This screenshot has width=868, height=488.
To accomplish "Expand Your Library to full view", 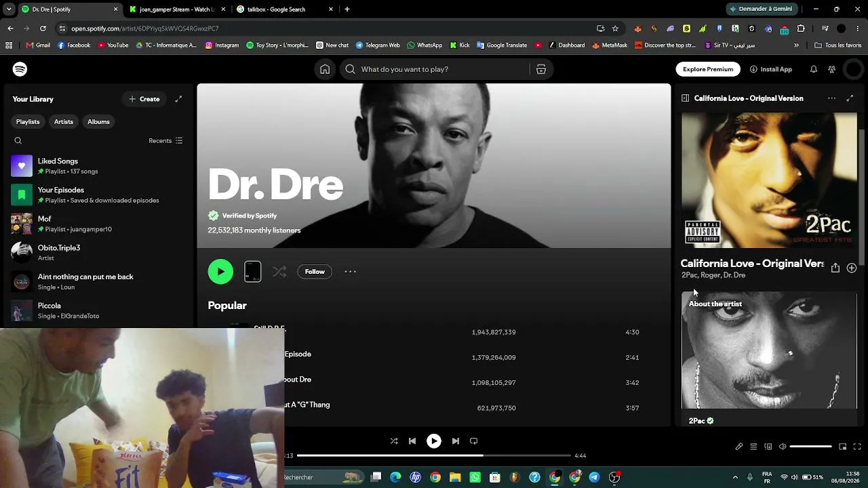I will point(178,99).
